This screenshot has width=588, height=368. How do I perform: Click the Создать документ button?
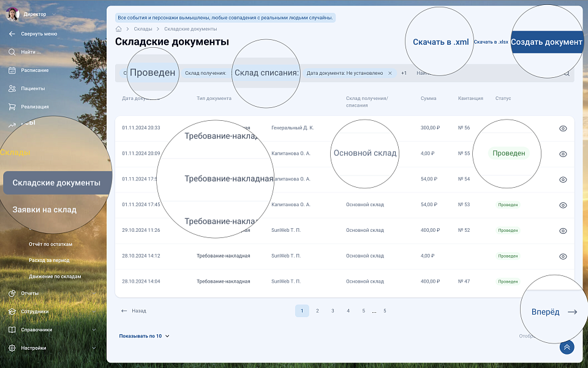546,42
